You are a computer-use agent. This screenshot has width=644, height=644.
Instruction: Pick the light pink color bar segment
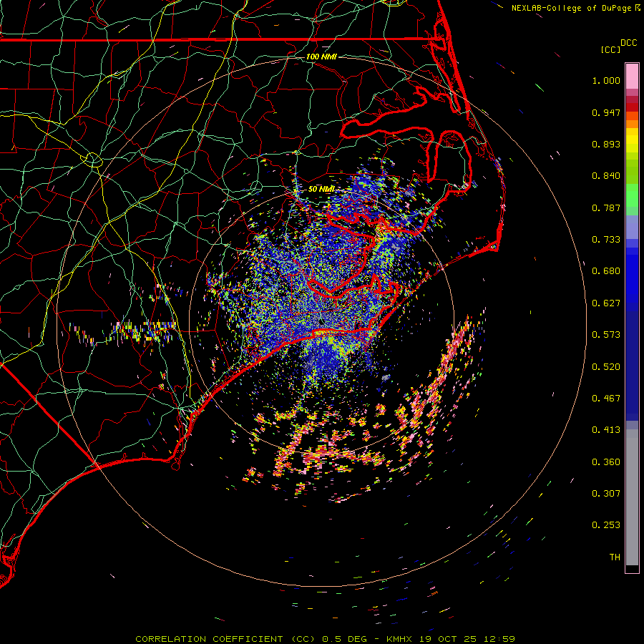632,77
